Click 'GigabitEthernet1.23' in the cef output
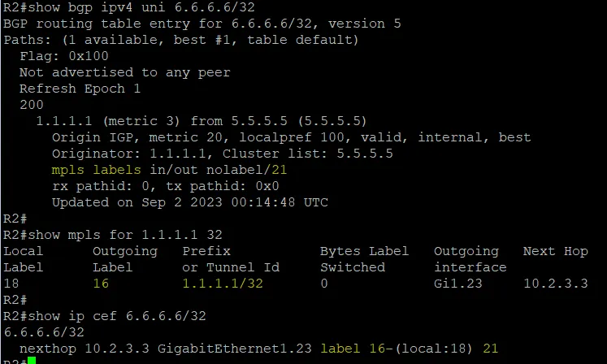Image resolution: width=607 pixels, height=364 pixels. coord(235,349)
